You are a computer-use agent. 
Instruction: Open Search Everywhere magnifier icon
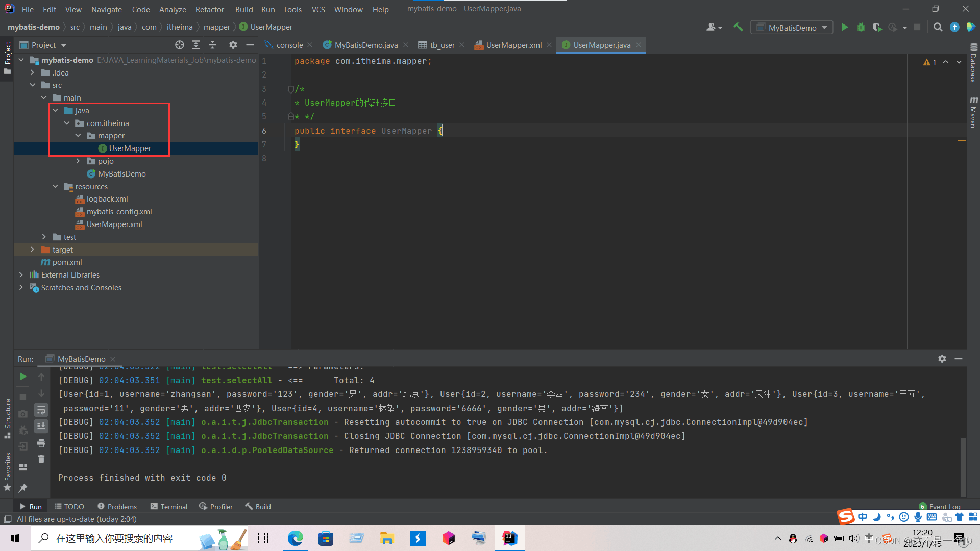[938, 27]
